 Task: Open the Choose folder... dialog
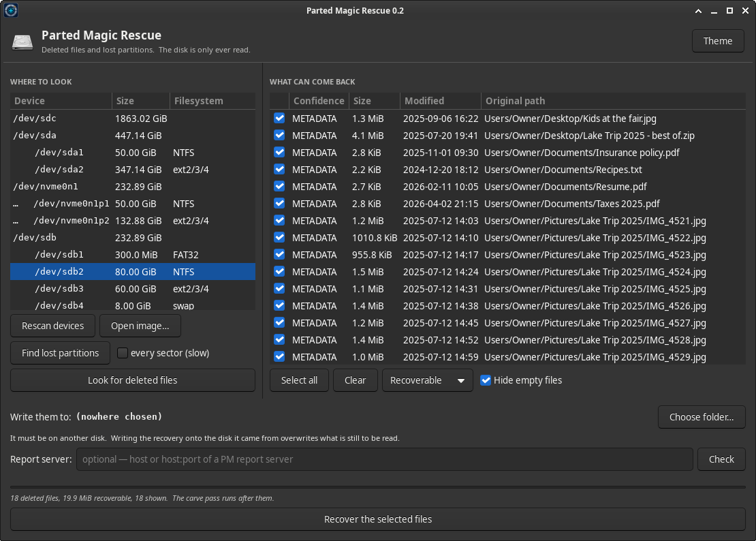[x=702, y=417]
